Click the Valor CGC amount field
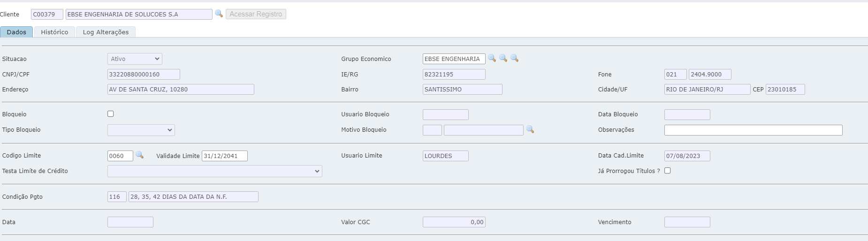The image size is (868, 241). (454, 222)
